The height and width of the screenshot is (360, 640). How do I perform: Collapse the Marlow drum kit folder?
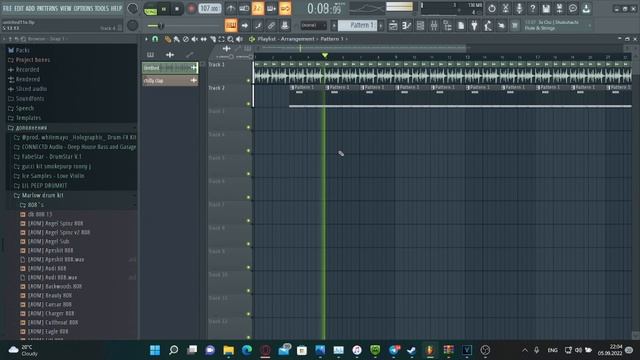click(42, 196)
